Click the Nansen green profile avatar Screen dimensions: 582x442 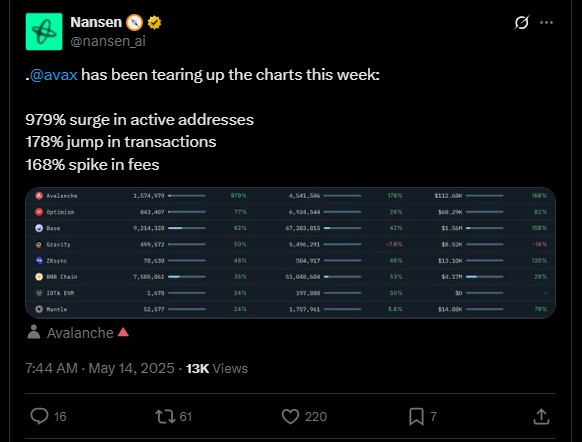44,32
